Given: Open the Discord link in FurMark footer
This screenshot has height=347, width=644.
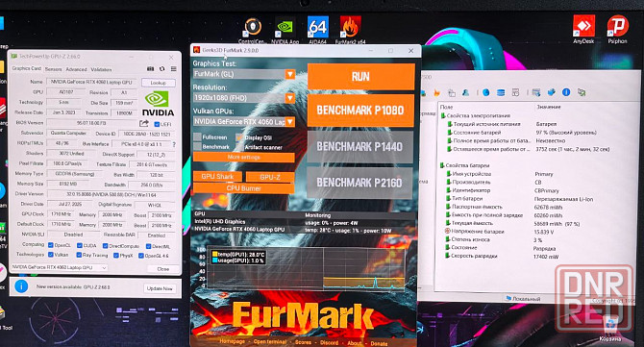Looking at the screenshot, I should click(330, 342).
